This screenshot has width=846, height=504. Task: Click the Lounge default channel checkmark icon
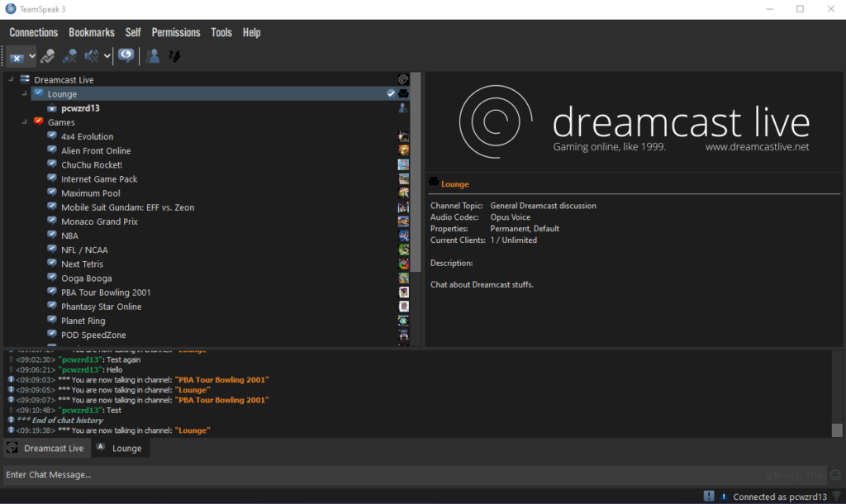[391, 93]
